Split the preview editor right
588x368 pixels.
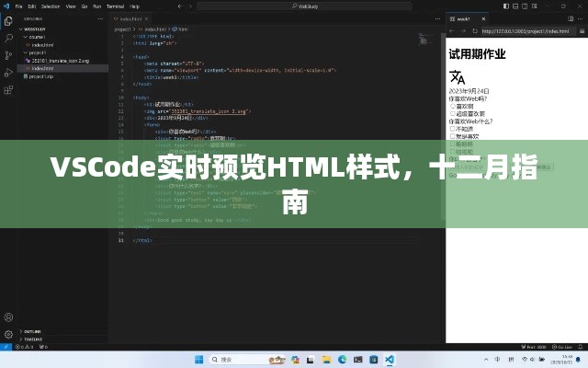coord(571,18)
